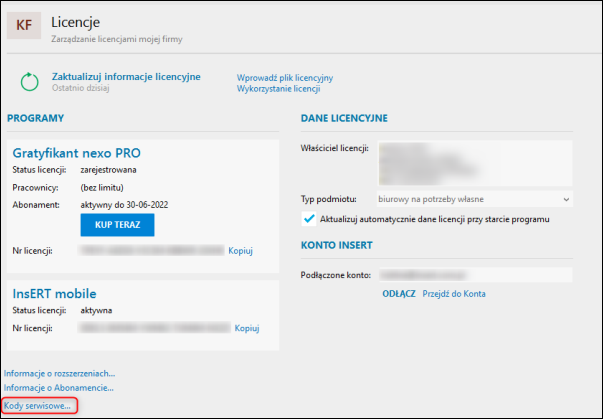Click the DANE LICENCYJNE section heading
Image resolution: width=603 pixels, height=419 pixels.
point(344,118)
